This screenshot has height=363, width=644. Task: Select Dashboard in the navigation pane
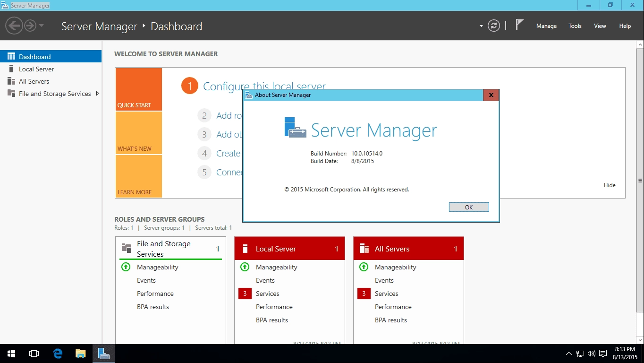51,56
